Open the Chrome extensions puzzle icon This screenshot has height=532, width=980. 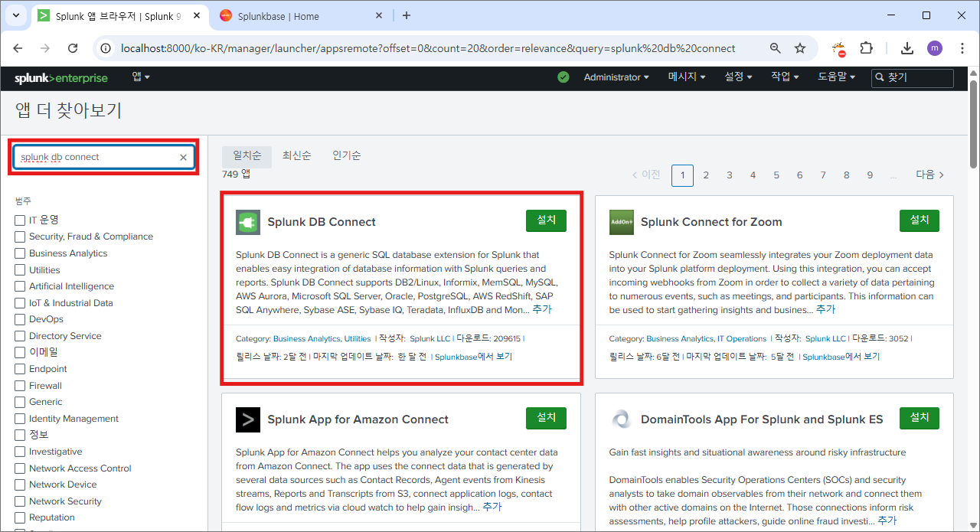coord(866,48)
